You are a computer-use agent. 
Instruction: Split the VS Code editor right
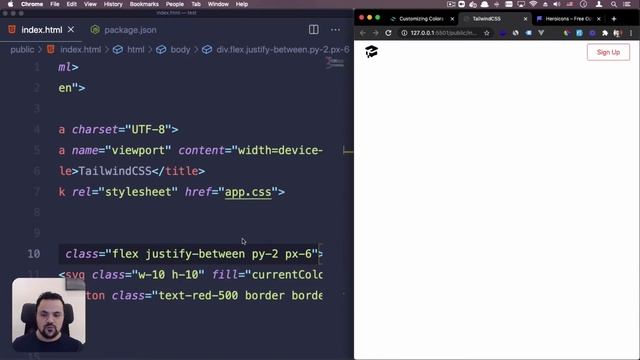pos(313,29)
